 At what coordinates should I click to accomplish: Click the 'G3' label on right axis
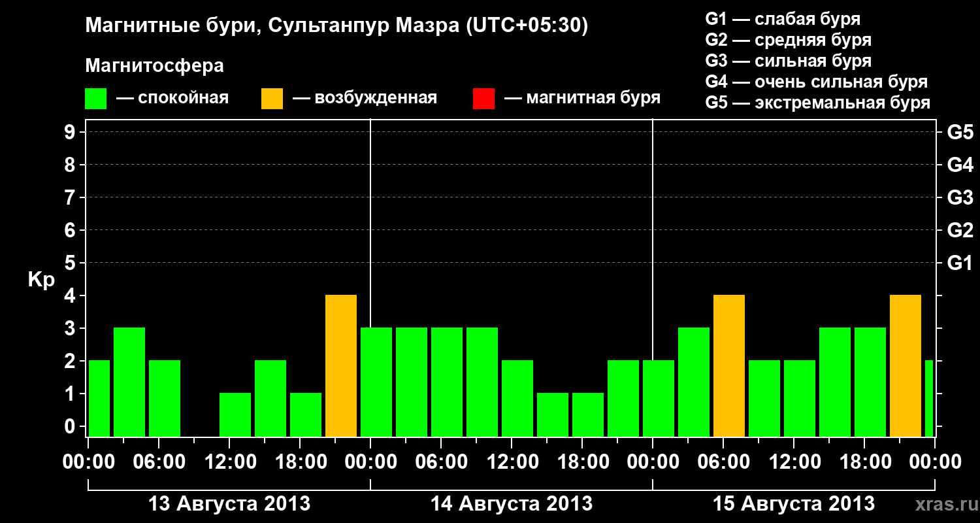point(960,197)
